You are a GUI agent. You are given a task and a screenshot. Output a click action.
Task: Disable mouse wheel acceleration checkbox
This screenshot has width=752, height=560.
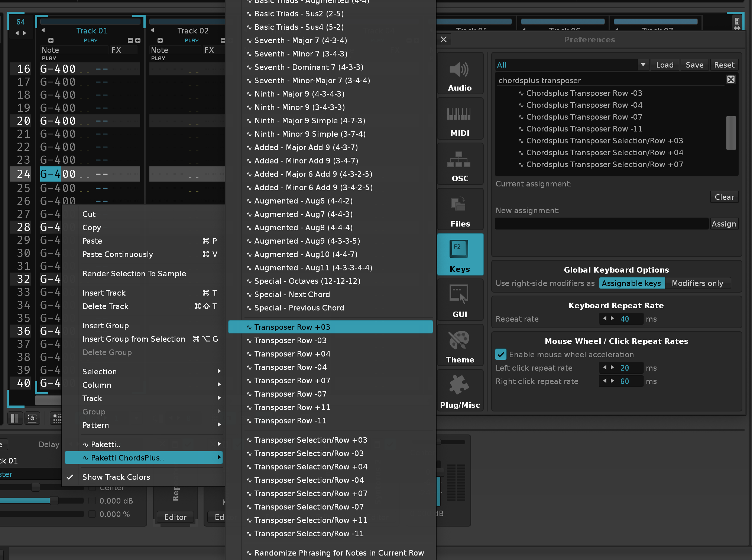click(500, 354)
